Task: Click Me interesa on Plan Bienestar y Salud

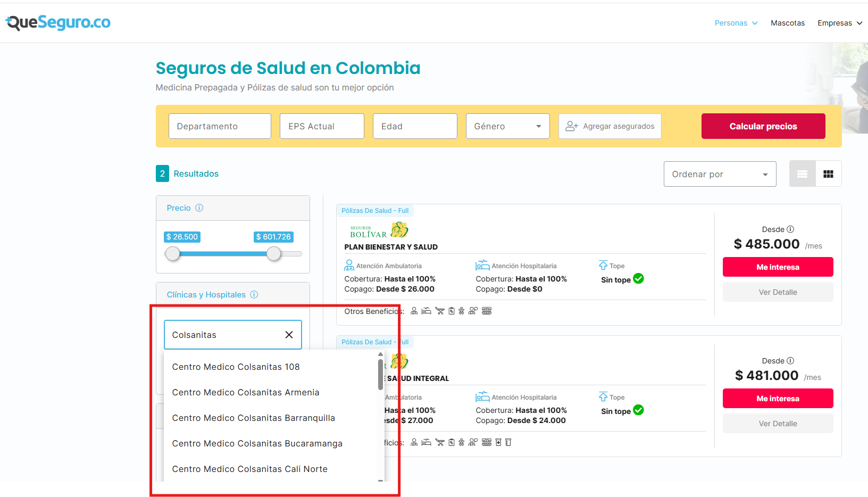Action: click(x=778, y=267)
